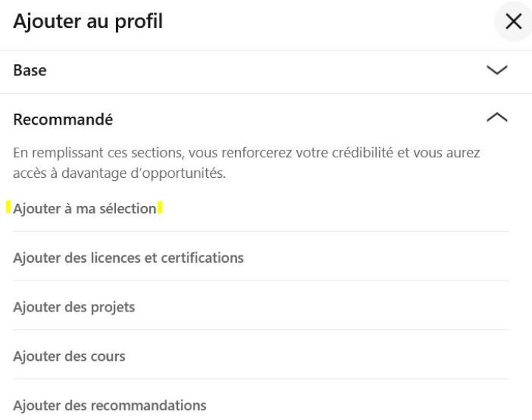Add courses to the profile
Screen dimensions: 532x420
(x=69, y=357)
